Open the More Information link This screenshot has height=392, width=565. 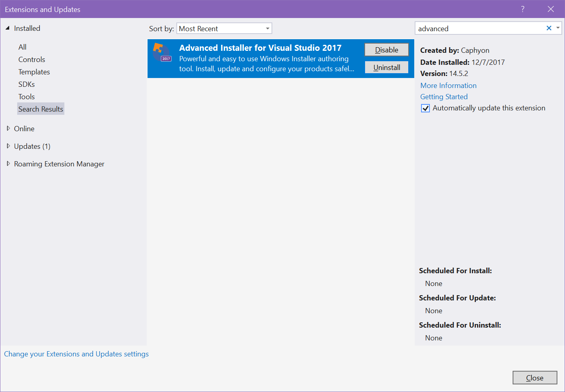[448, 86]
